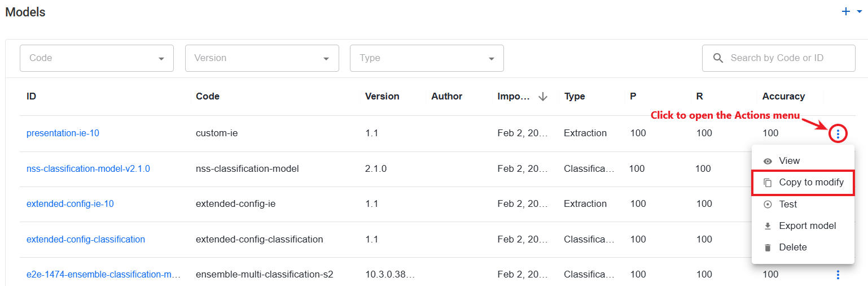Open the nss-classification-model-v2.1.0 link
868x286 pixels.
[x=88, y=168]
